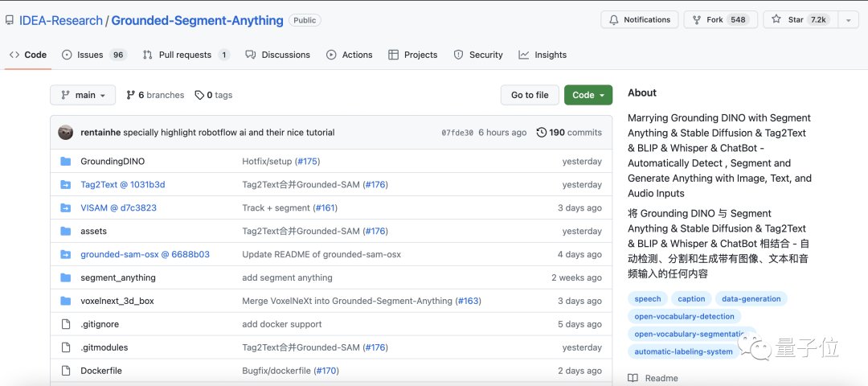Expand the green Code dropdown button
The width and height of the screenshot is (868, 386).
click(x=588, y=95)
